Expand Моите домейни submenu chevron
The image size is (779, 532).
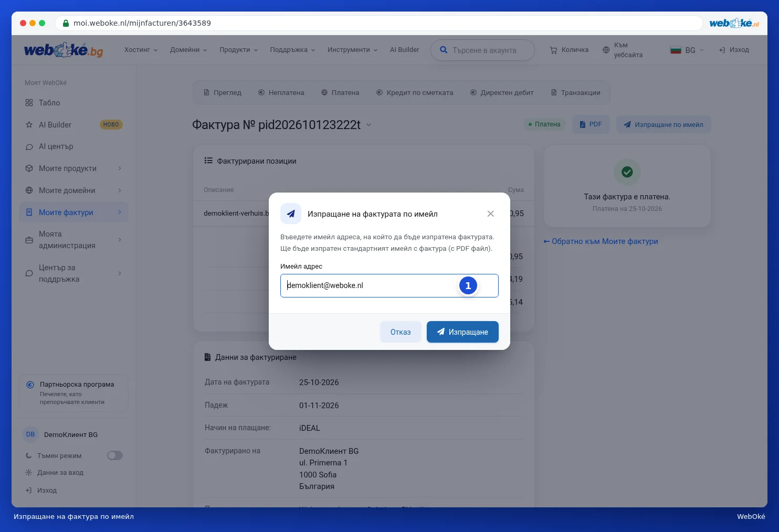click(x=120, y=190)
